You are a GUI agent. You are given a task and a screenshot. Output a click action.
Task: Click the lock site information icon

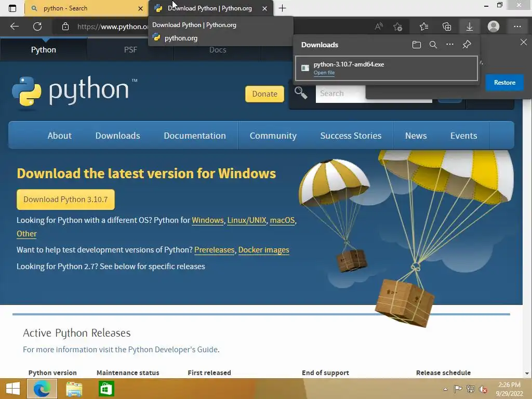click(x=65, y=26)
